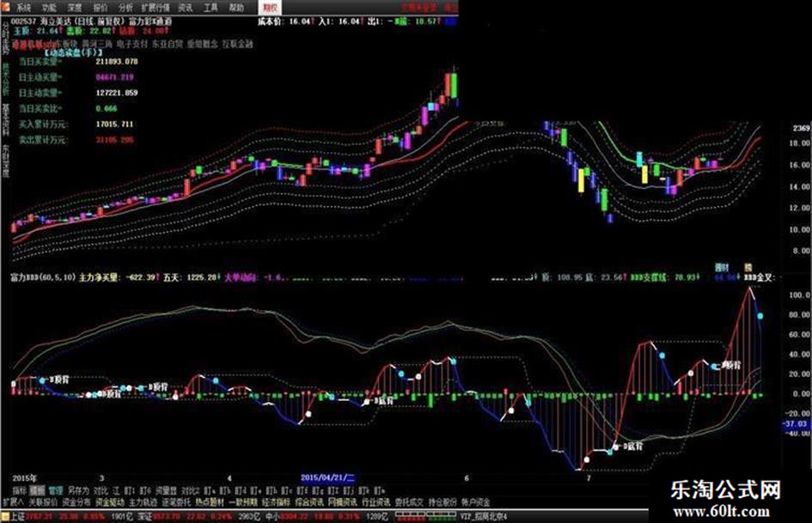Viewport: 812px width, 523px height.
Task: Click the date marker 2015/04/21/二
Action: click(x=327, y=477)
